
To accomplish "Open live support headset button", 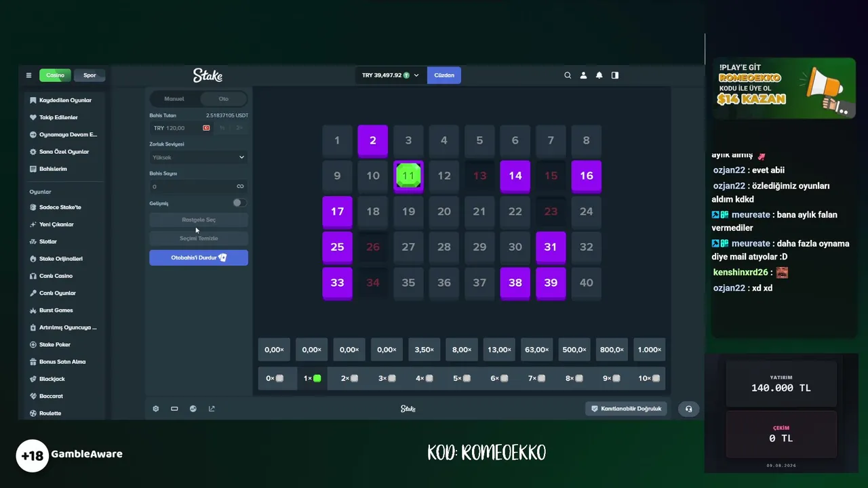I will coord(688,409).
